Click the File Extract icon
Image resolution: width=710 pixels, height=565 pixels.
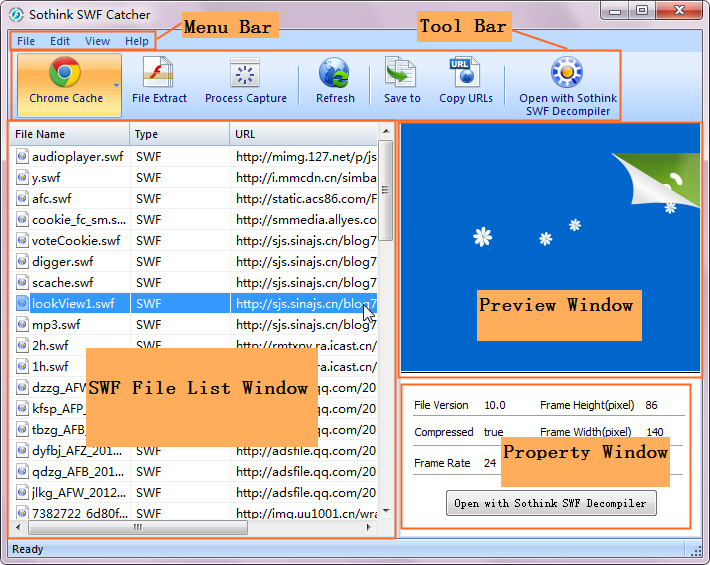click(158, 72)
